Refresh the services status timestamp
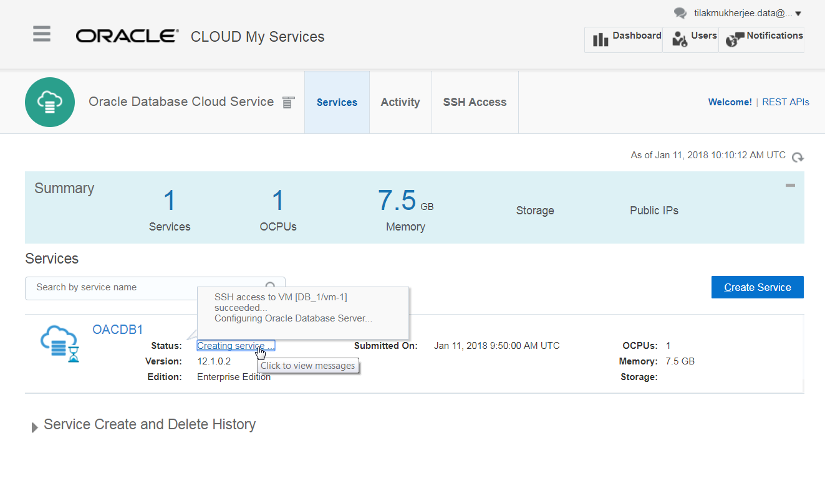This screenshot has height=504, width=825. point(798,158)
